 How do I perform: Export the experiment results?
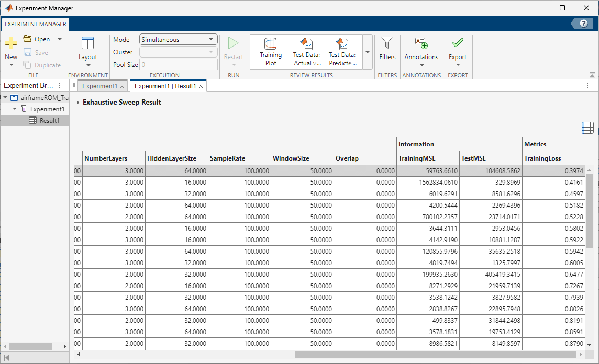click(457, 50)
